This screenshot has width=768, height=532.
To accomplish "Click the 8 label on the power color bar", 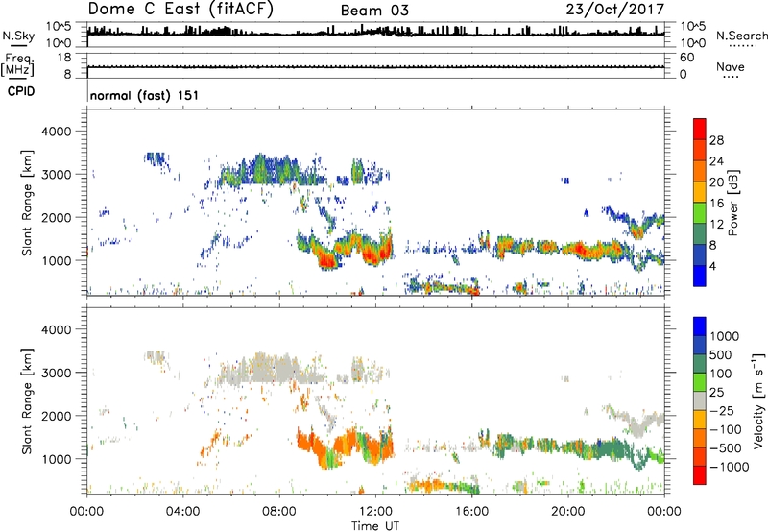I will pos(713,245).
